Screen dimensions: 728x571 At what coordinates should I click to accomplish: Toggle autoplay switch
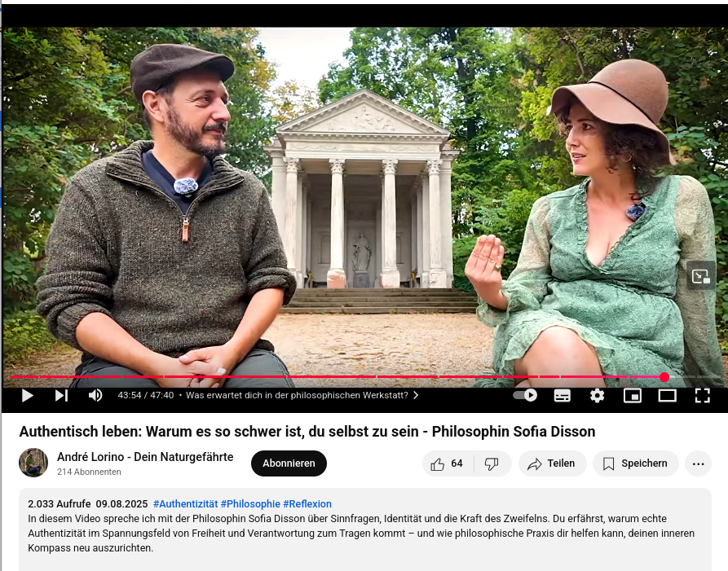(525, 395)
